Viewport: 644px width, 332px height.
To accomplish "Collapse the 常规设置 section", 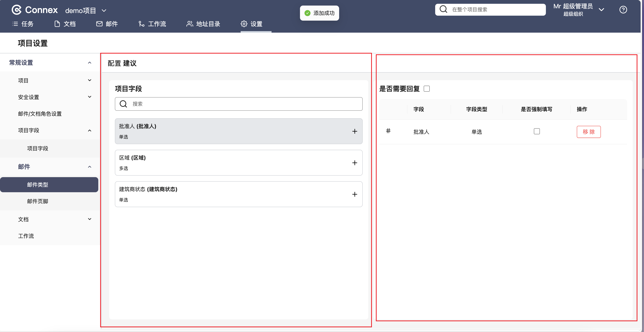I will tap(89, 63).
